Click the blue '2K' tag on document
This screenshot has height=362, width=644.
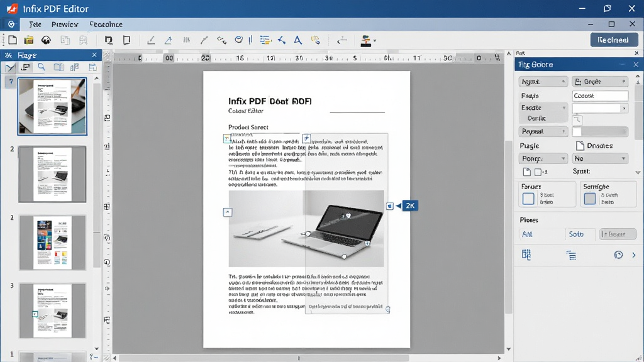[409, 206]
